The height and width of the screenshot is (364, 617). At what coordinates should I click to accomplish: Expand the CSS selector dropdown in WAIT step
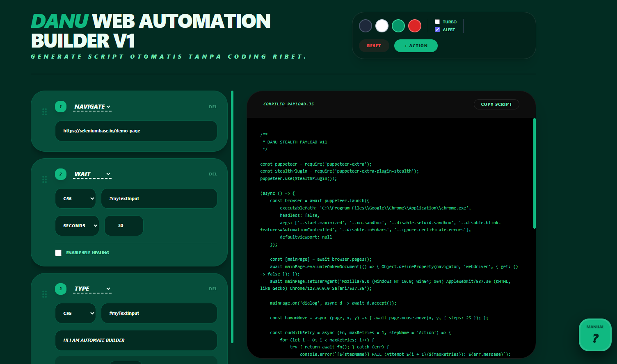[75, 198]
